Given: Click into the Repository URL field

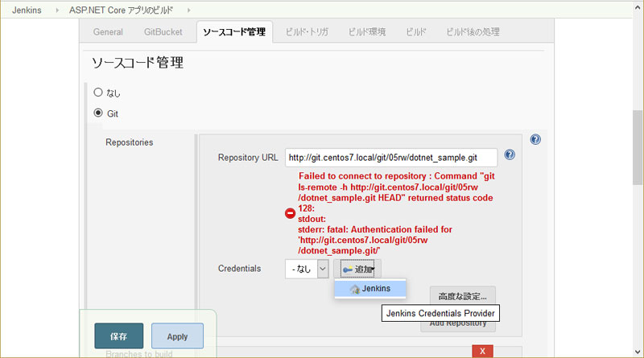Looking at the screenshot, I should (391, 158).
